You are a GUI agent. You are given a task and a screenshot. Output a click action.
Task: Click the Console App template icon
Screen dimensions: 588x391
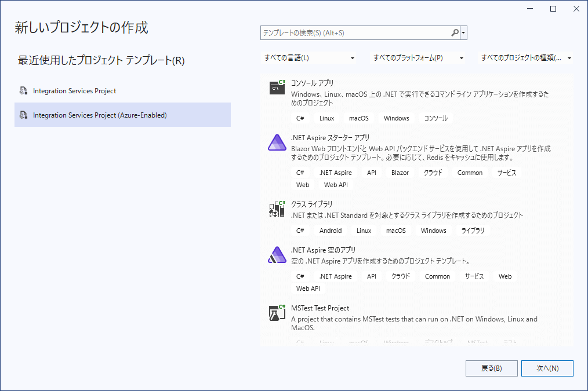[277, 87]
